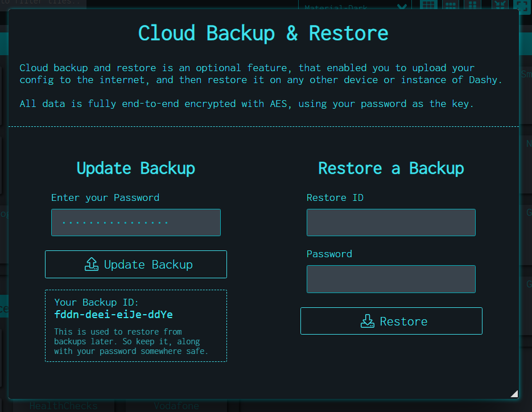
Task: Click the Password field under Restore ID
Action: point(391,279)
